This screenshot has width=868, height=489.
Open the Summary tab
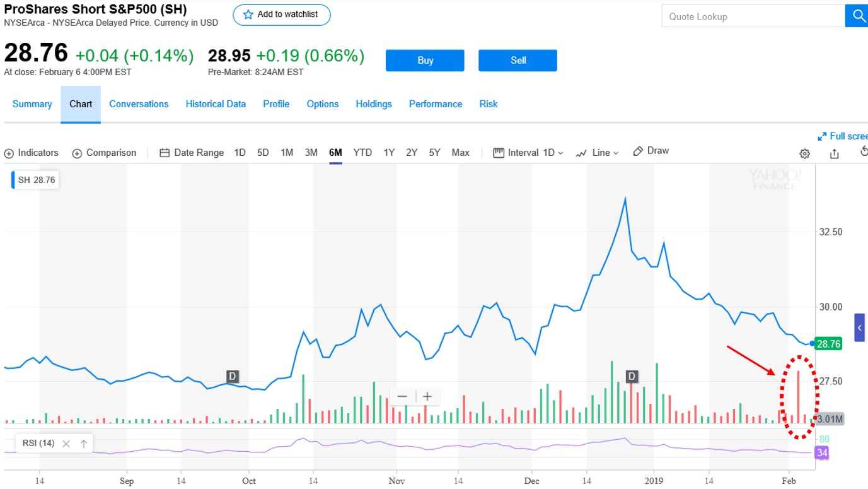(x=32, y=104)
